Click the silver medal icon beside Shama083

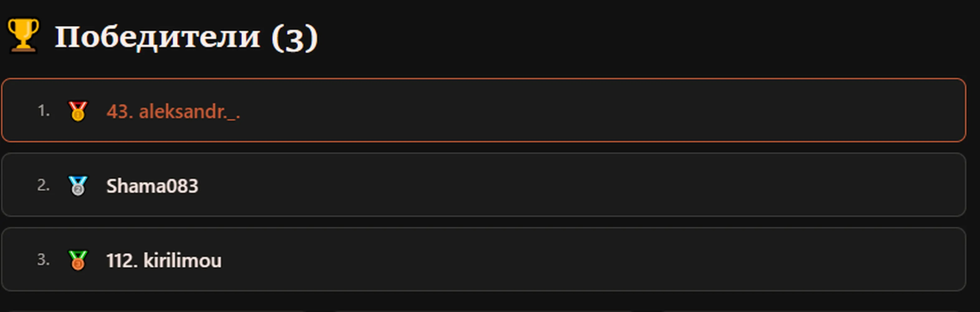78,186
